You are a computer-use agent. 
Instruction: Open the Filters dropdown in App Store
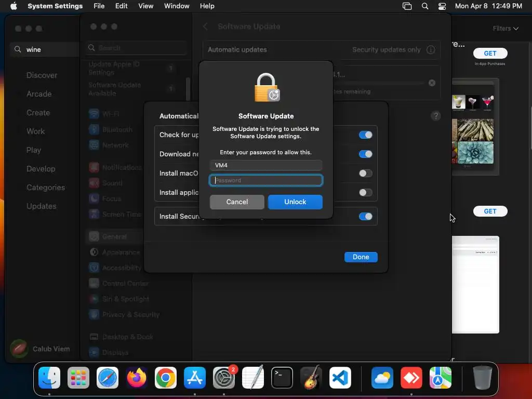point(506,29)
